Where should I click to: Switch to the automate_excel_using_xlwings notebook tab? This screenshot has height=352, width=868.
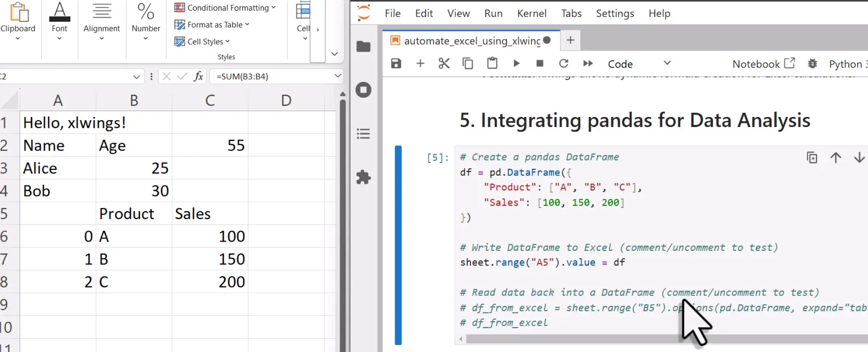[471, 41]
